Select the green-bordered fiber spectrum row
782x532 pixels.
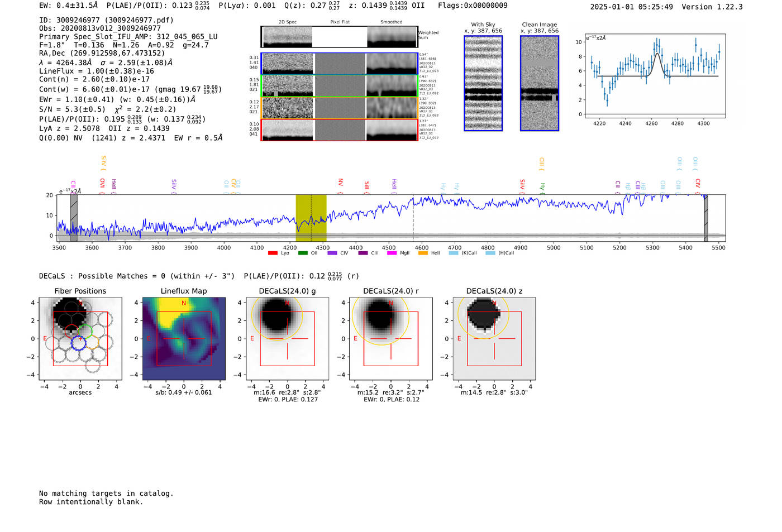339,86
